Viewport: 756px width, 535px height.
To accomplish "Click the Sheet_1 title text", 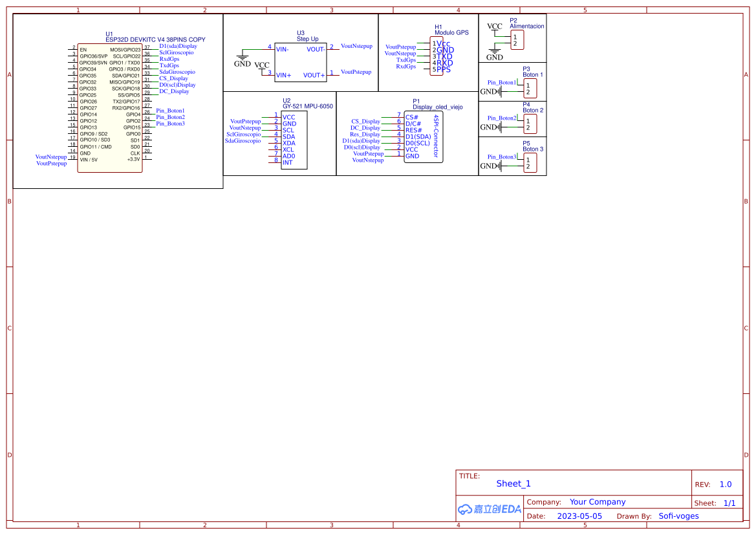I will (513, 484).
